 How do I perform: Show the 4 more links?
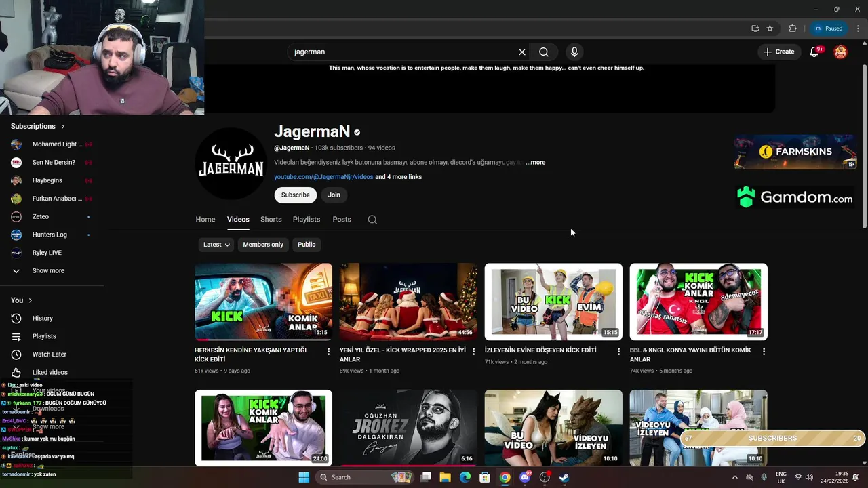(399, 177)
